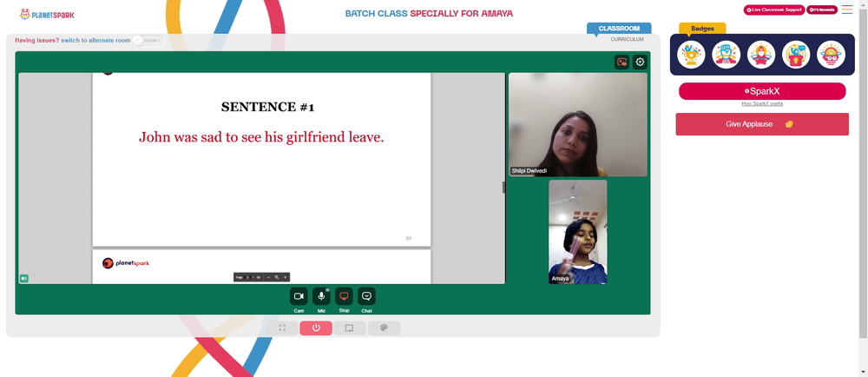Open the whiteboard screen icon beside power button
This screenshot has width=868, height=377.
click(349, 328)
